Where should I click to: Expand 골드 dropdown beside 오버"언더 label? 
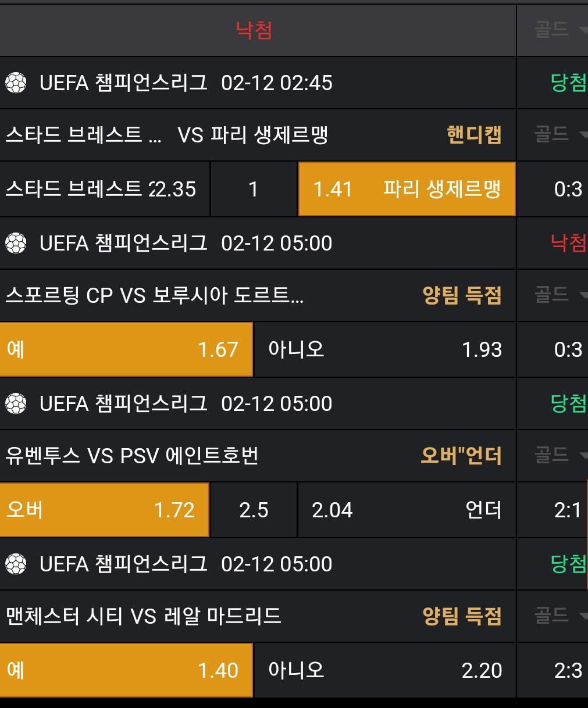point(560,456)
